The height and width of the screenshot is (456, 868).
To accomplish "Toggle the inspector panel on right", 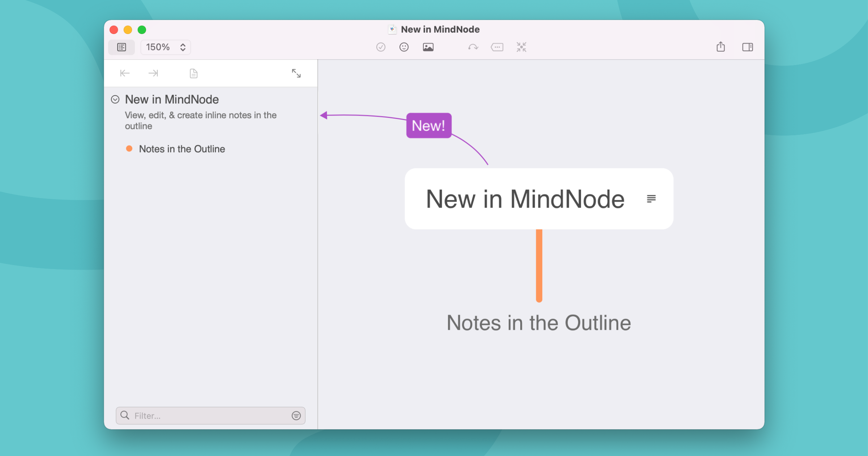I will (748, 47).
